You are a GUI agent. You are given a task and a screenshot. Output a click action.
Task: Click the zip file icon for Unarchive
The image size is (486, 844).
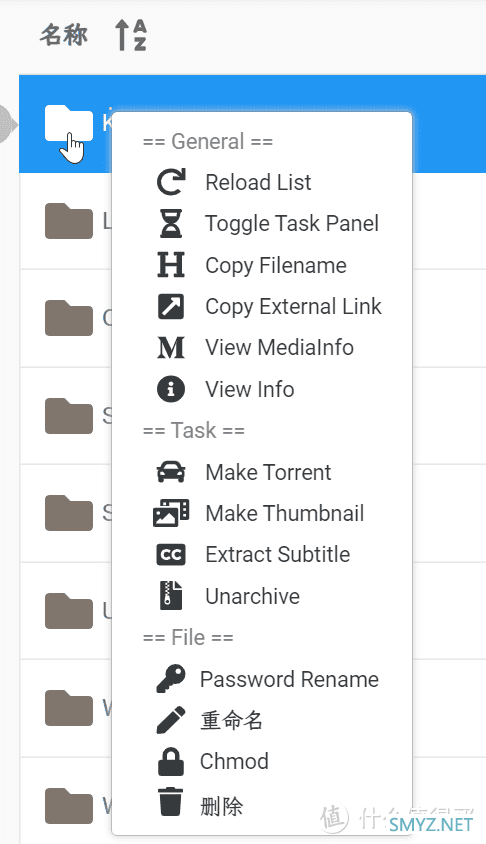click(171, 596)
